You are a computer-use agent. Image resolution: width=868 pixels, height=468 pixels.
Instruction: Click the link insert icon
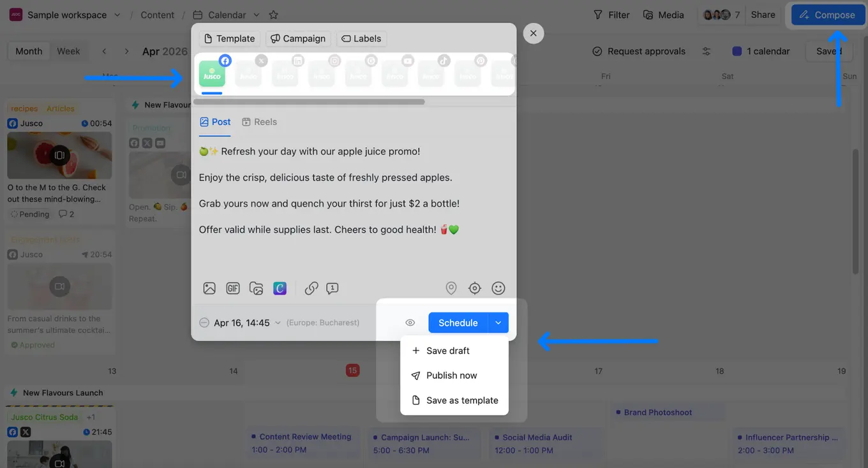coord(311,288)
